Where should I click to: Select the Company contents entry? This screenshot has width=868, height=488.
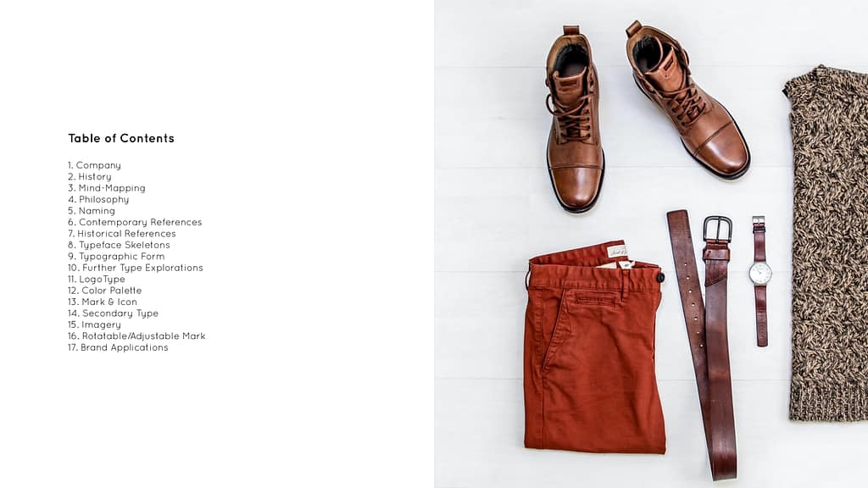94,165
